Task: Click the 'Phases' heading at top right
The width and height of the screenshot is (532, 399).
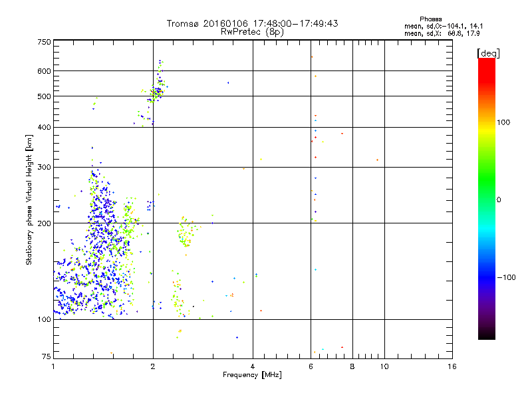Action: pos(430,19)
